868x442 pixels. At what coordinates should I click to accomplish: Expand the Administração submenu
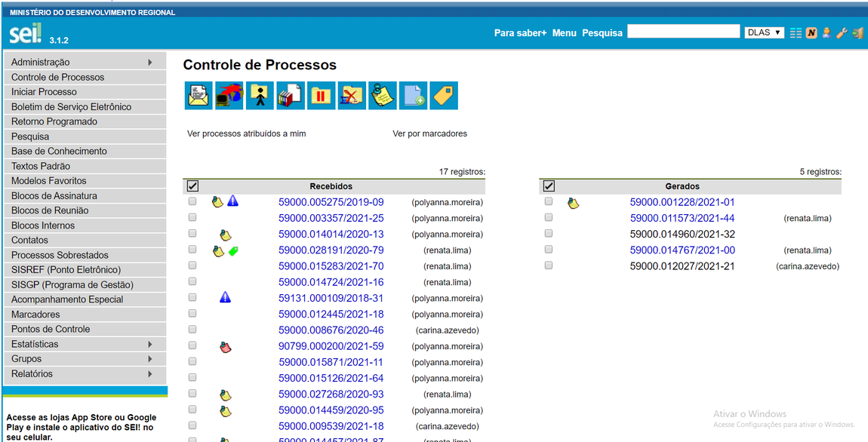click(x=84, y=62)
